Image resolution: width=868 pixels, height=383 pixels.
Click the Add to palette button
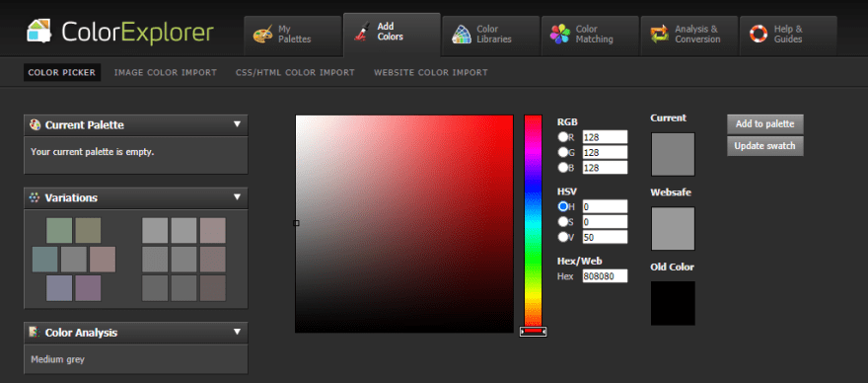pos(765,124)
